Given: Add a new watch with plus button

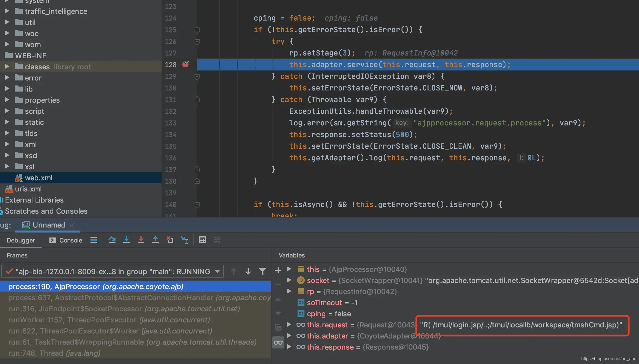Looking at the screenshot, I should pos(278,270).
